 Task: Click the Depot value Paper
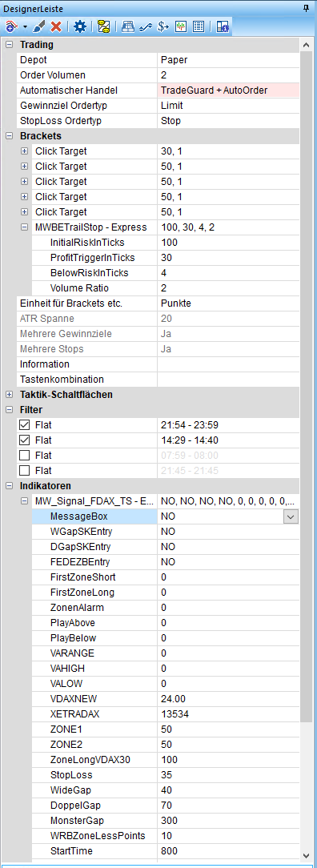click(228, 60)
